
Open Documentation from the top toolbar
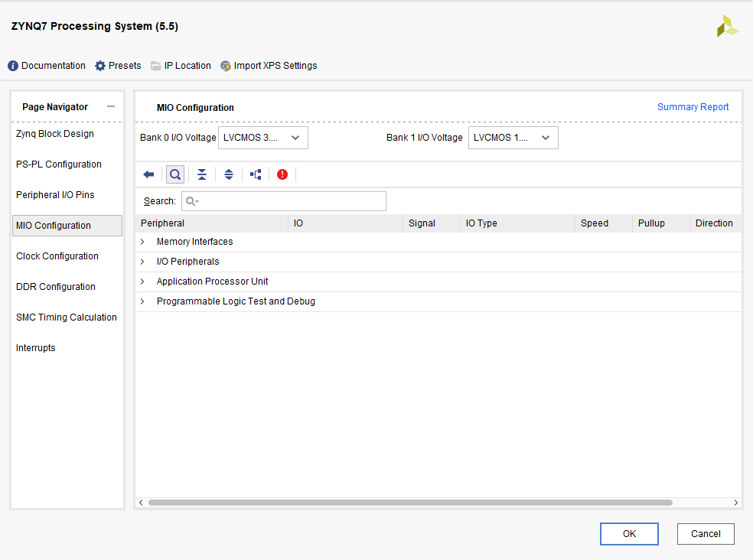point(47,66)
